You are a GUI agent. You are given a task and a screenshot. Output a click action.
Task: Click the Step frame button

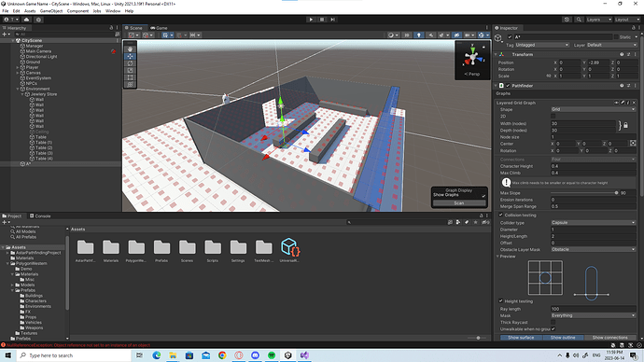pos(332,20)
